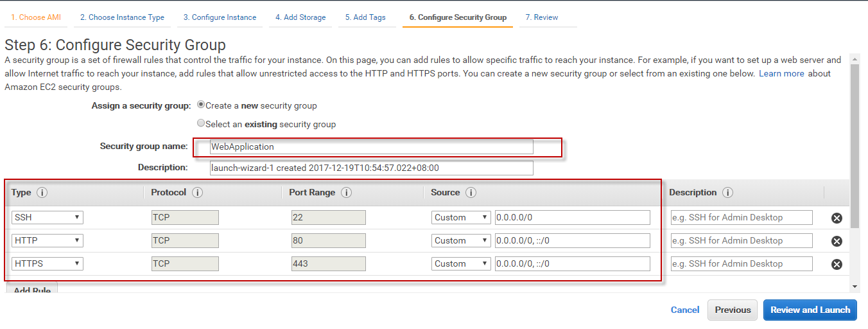
Task: Switch to the 7. Review tab
Action: click(x=541, y=17)
